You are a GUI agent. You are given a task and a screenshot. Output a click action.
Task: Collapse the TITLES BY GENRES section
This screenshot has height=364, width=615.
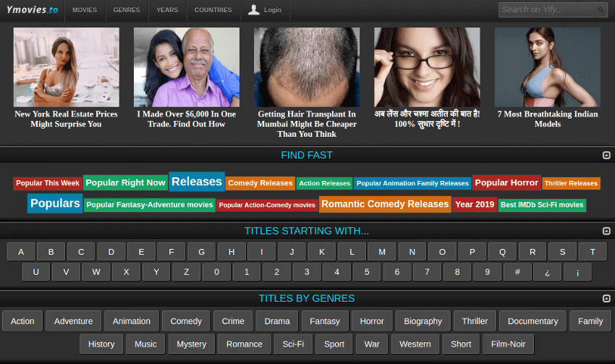pos(606,298)
